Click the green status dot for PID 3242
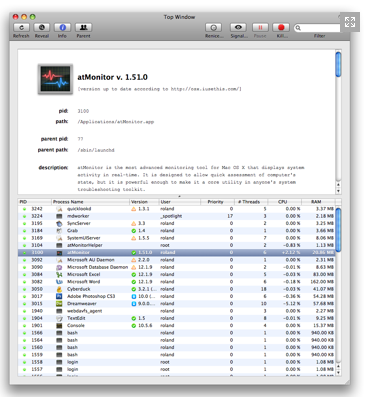This screenshot has height=397, width=370. pos(24,209)
